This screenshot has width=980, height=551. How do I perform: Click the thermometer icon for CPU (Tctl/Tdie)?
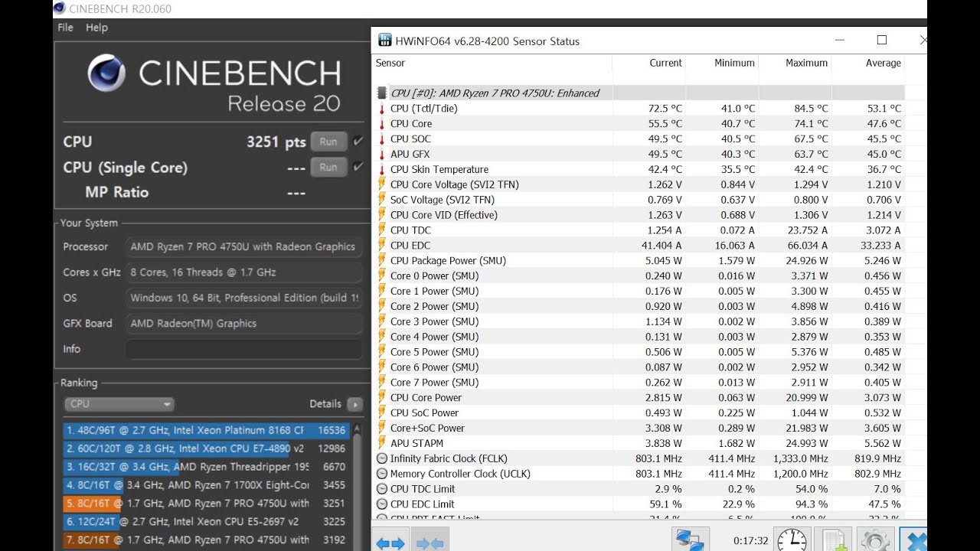click(382, 109)
